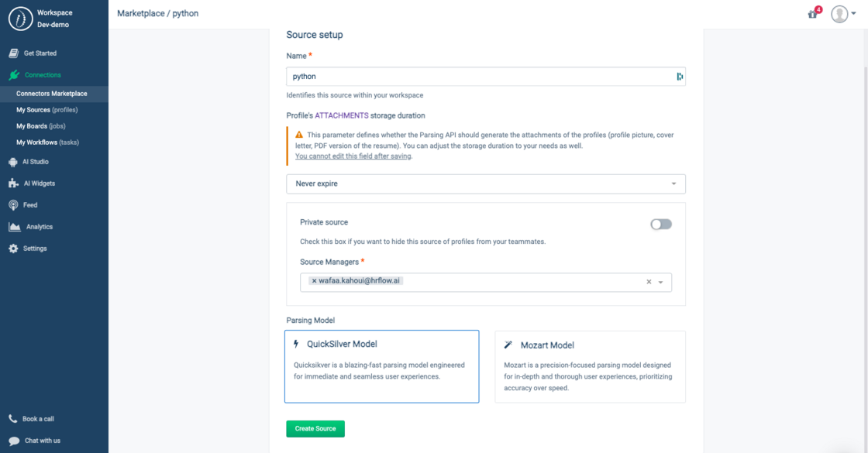Viewport: 868px width, 453px height.
Task: Enable the Private source switch
Action: coord(660,224)
